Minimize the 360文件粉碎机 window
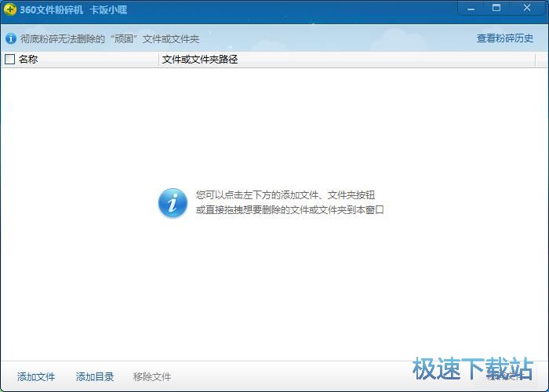Screen dimensions: 549x392 click(x=471, y=8)
